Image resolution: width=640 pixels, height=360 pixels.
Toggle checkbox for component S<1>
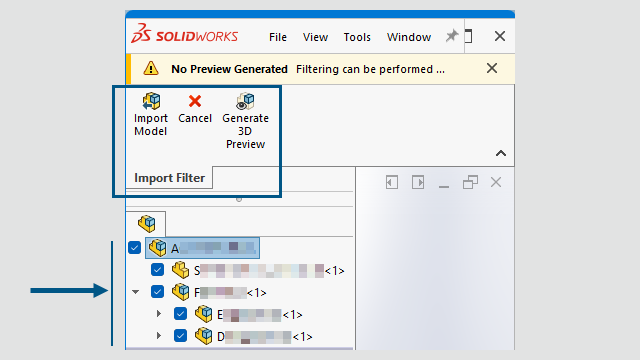(x=157, y=270)
